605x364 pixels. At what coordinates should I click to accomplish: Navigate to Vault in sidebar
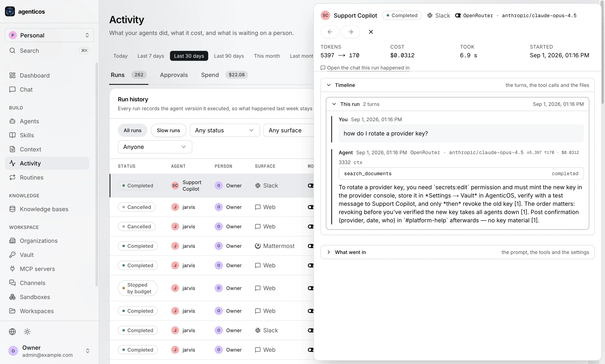point(47,255)
